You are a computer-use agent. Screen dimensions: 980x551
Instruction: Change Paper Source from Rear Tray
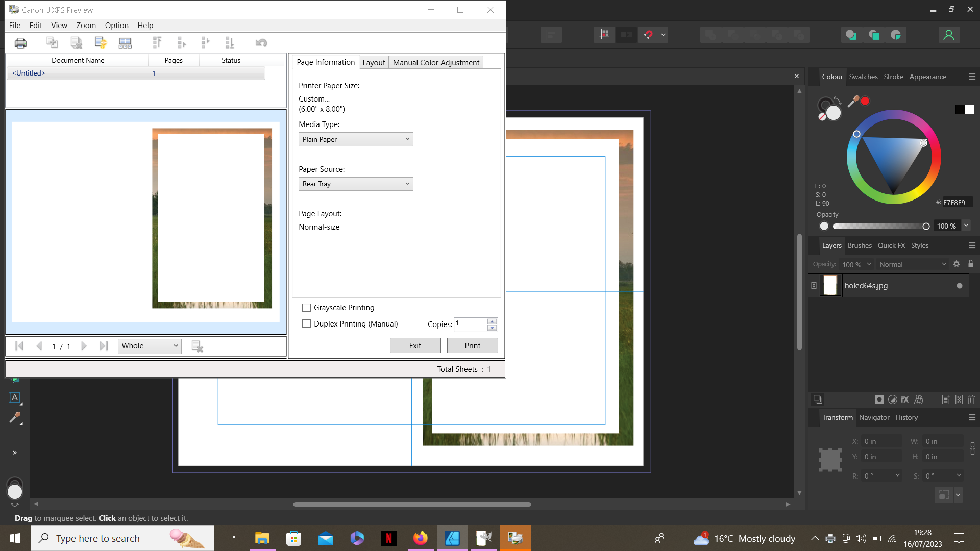[x=356, y=184]
